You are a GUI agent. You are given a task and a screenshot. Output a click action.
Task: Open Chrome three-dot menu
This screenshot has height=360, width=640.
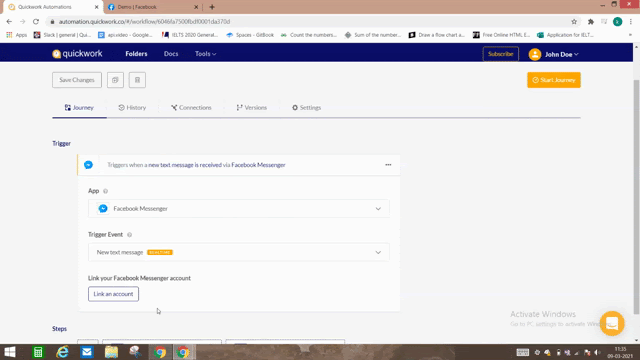pyautogui.click(x=631, y=22)
